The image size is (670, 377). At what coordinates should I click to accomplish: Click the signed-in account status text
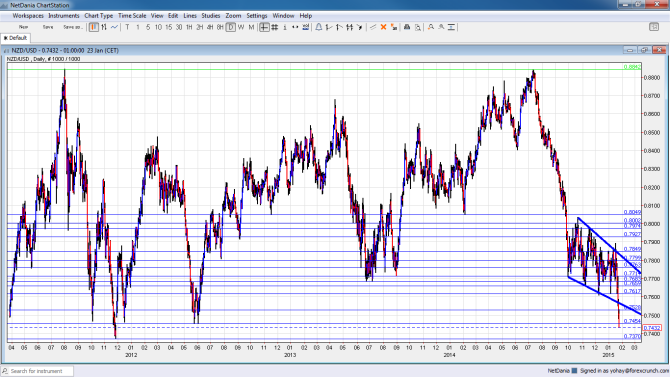pyautogui.click(x=624, y=371)
